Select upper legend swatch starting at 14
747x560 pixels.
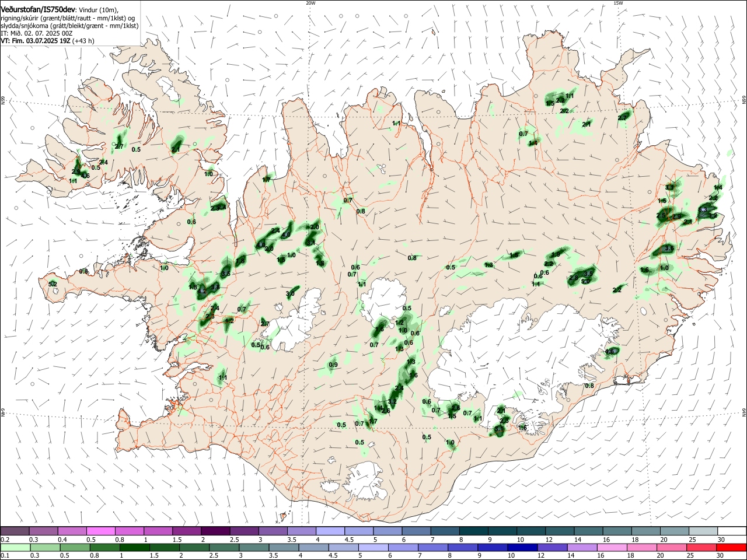coord(588,531)
